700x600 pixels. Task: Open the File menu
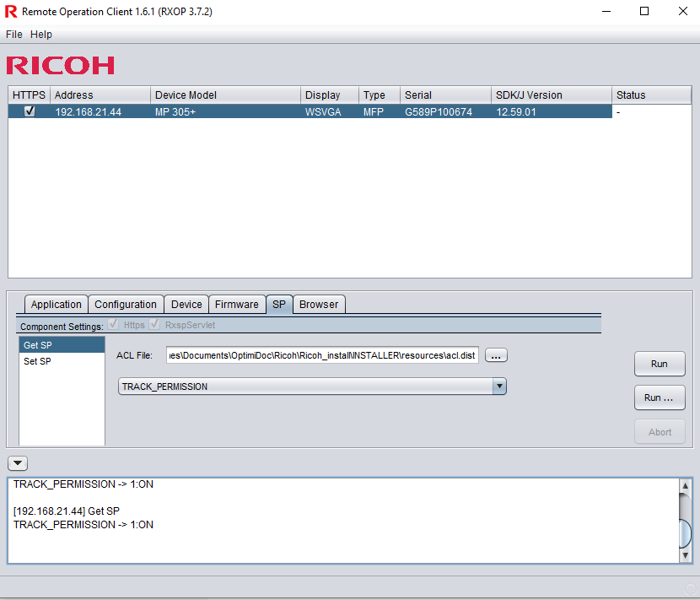13,35
